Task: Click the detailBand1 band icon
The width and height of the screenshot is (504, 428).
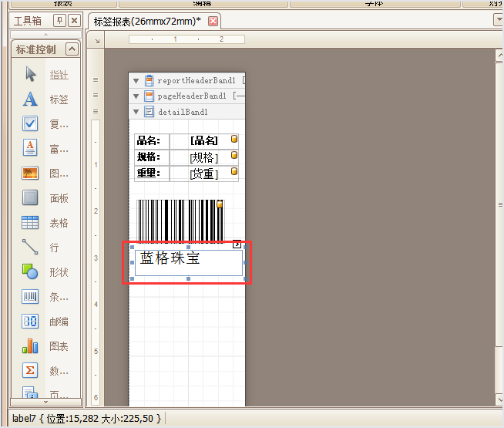Action: click(149, 112)
